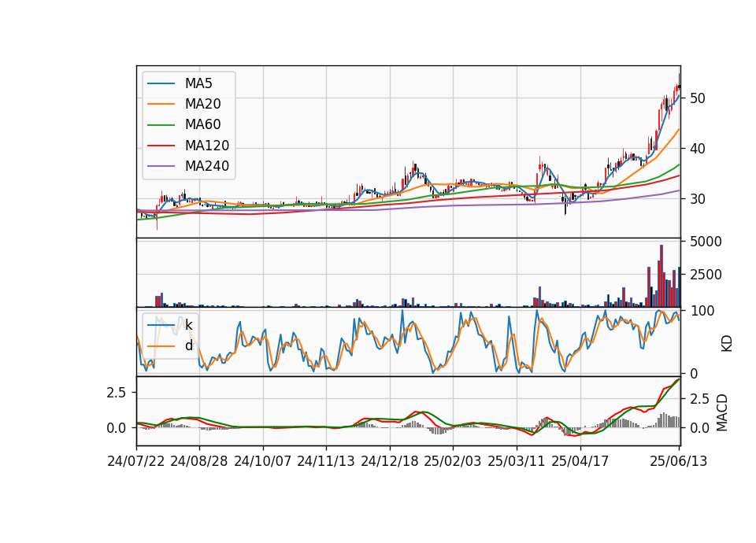This screenshot has width=756, height=543.
Task: Click the date label 24/11/13
Action: coord(326,461)
